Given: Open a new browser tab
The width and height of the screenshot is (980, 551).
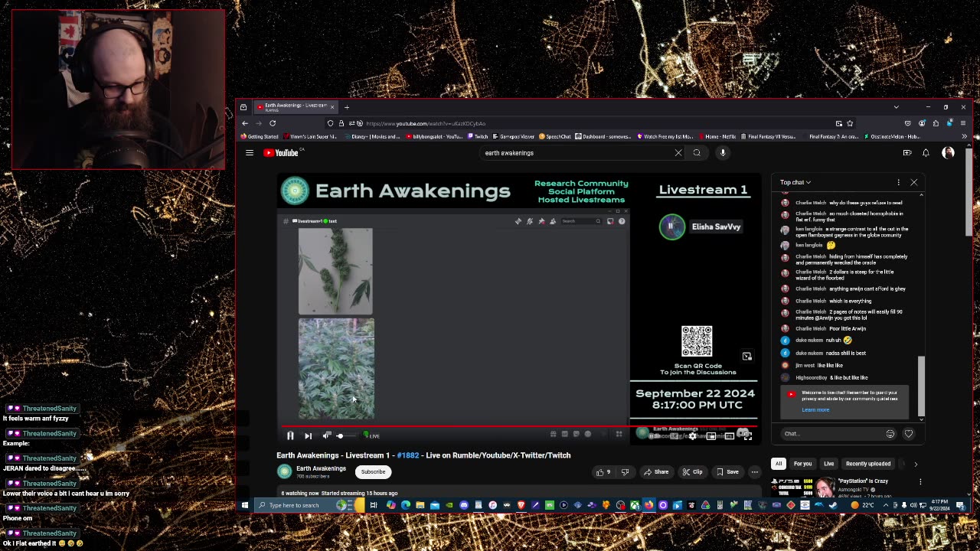Looking at the screenshot, I should pos(346,107).
